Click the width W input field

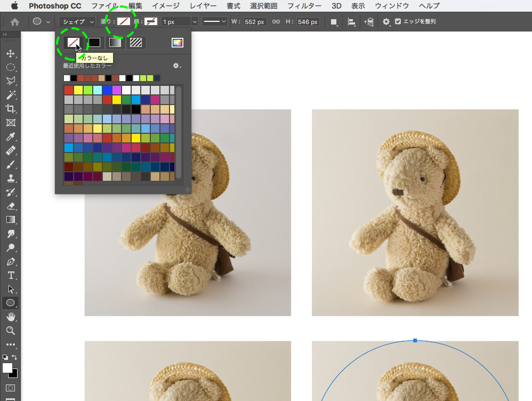pos(255,22)
